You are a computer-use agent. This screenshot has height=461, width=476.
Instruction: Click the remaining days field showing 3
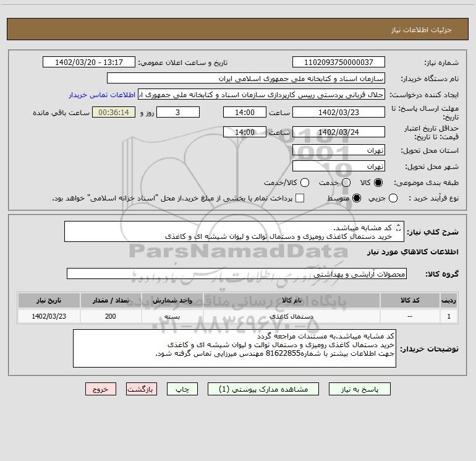click(178, 113)
